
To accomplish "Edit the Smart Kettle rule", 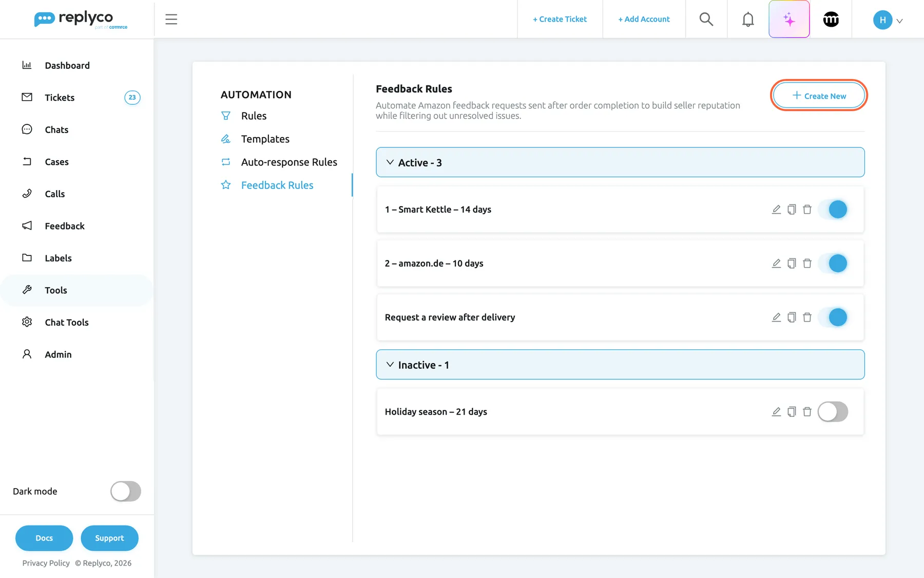I will click(x=776, y=210).
